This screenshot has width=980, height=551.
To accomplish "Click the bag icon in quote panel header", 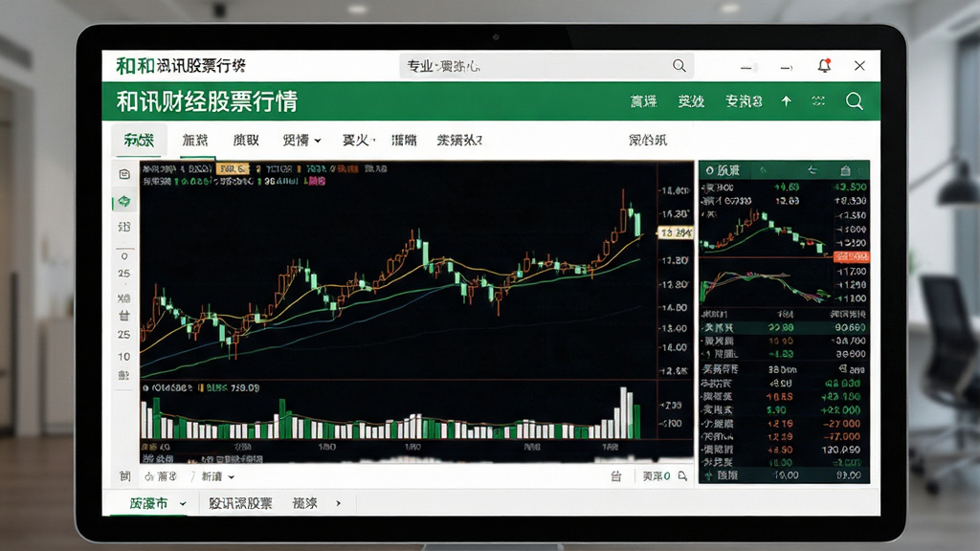I will [x=846, y=170].
